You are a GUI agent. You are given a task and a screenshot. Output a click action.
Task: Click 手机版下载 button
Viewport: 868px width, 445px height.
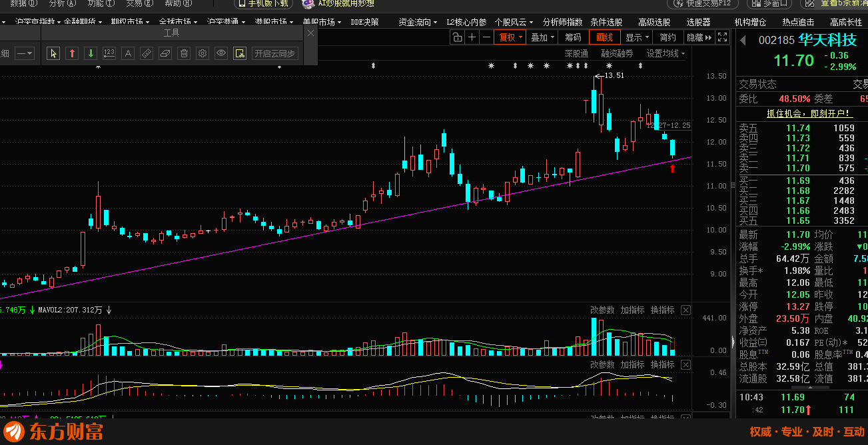(x=264, y=3)
